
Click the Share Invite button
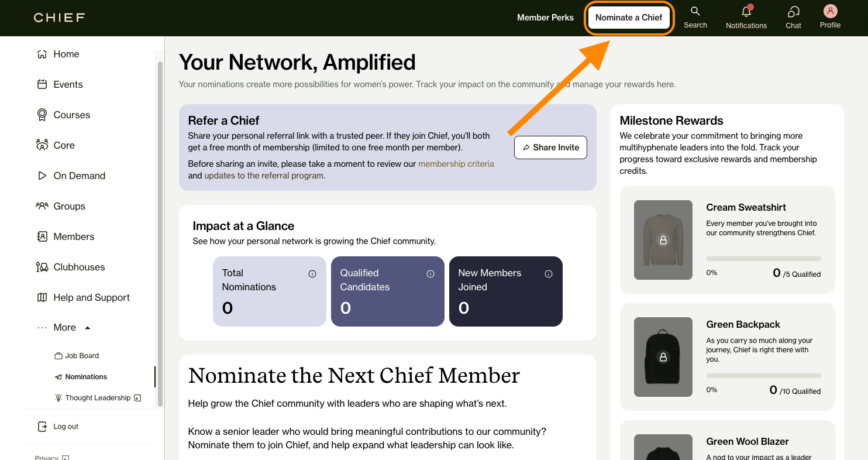coord(550,147)
